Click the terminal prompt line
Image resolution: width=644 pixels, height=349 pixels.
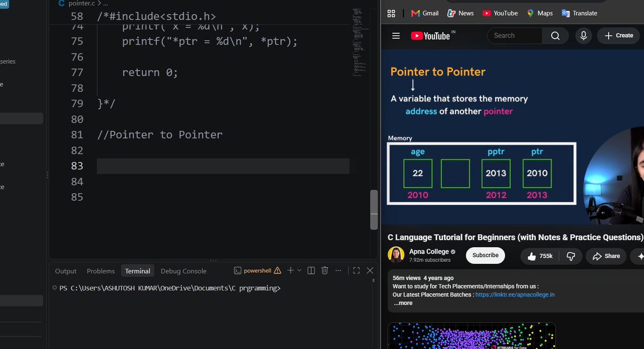coord(170,288)
